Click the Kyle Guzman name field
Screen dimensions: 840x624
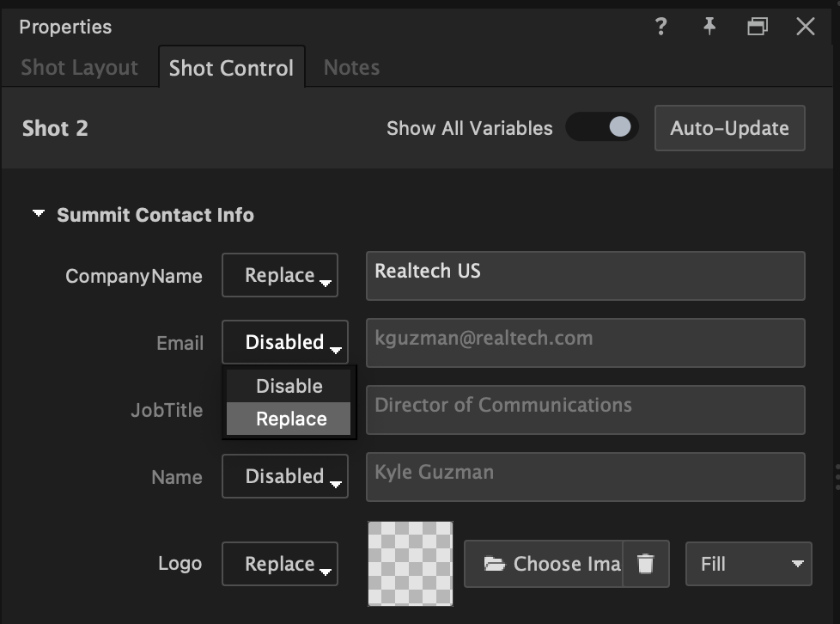[x=585, y=476]
